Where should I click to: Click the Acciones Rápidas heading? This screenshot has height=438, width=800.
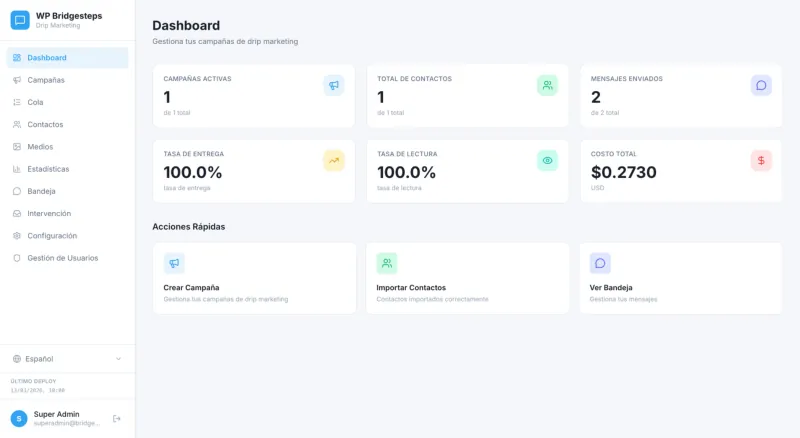click(x=189, y=227)
